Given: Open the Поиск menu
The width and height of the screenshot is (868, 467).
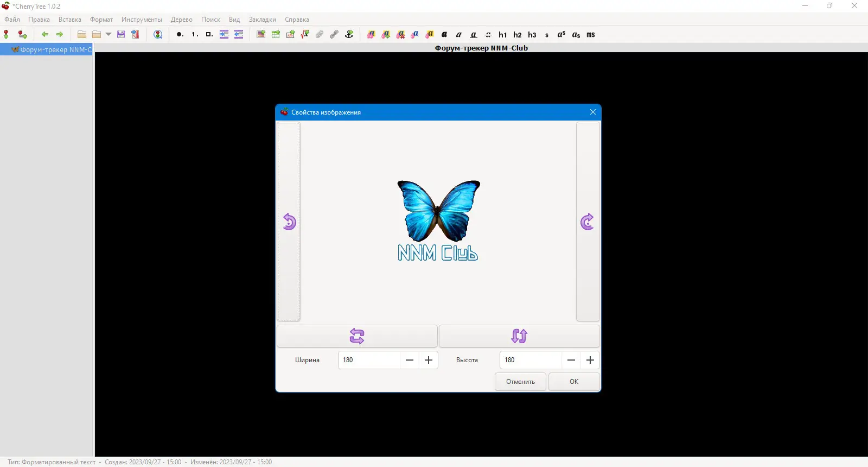Looking at the screenshot, I should tap(210, 20).
